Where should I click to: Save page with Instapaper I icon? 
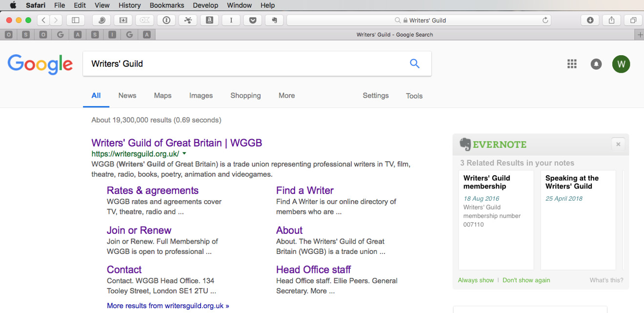231,20
